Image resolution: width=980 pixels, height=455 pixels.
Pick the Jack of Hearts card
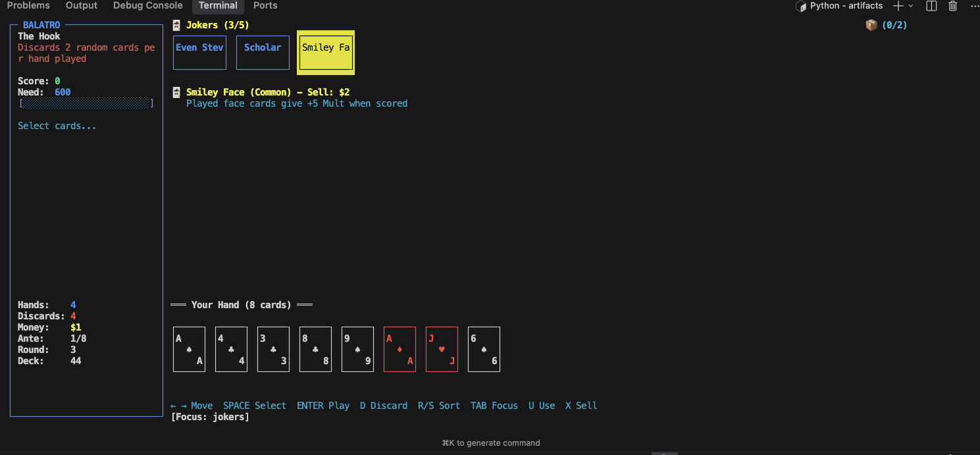pos(442,349)
